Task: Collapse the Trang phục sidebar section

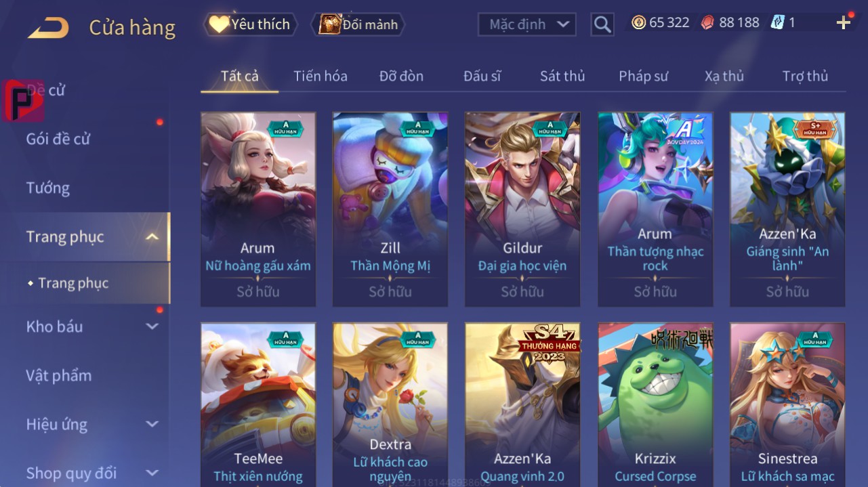Action: click(152, 236)
